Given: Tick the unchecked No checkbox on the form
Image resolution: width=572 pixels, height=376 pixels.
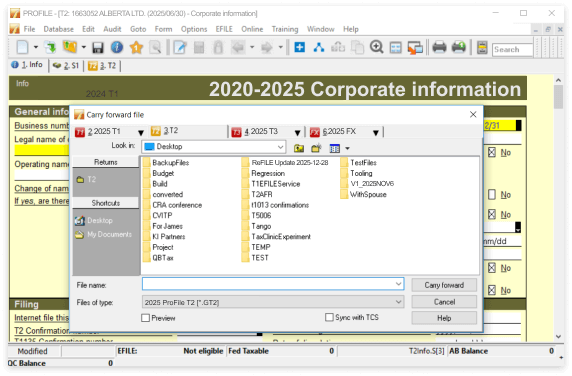Looking at the screenshot, I should coord(492,195).
